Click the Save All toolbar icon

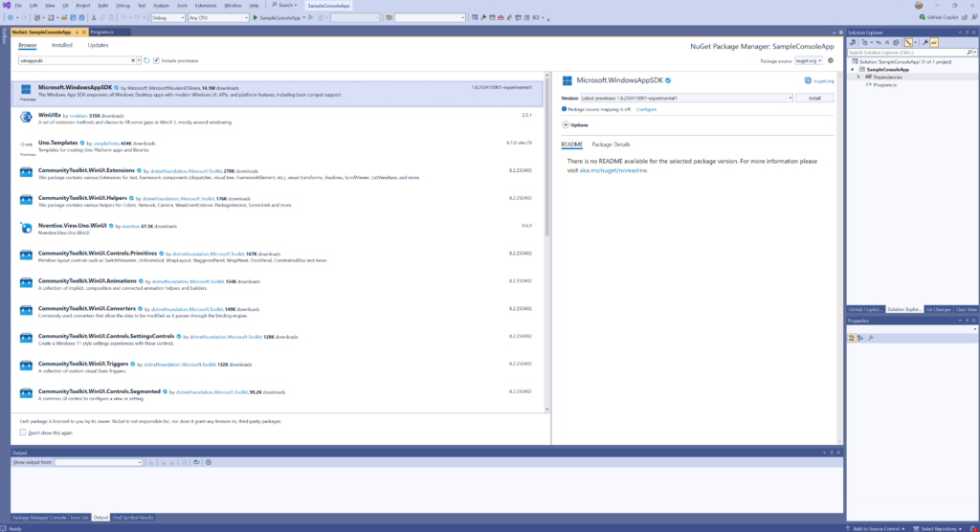coord(81,17)
